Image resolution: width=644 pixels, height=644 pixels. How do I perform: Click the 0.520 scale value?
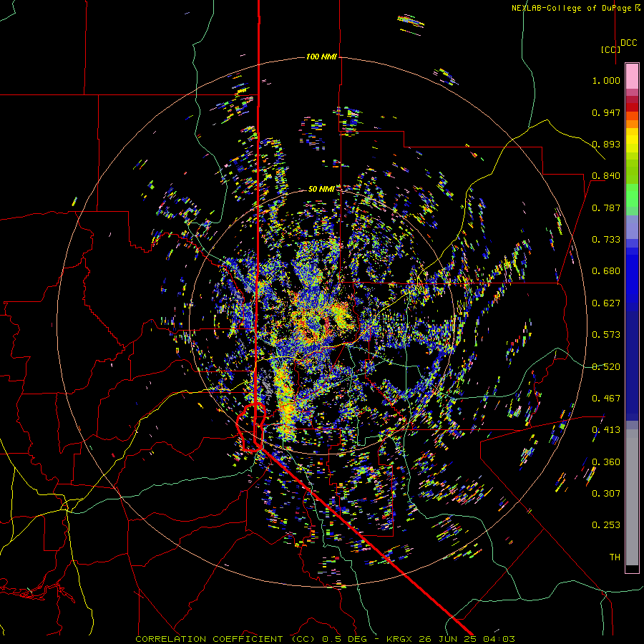click(x=606, y=367)
